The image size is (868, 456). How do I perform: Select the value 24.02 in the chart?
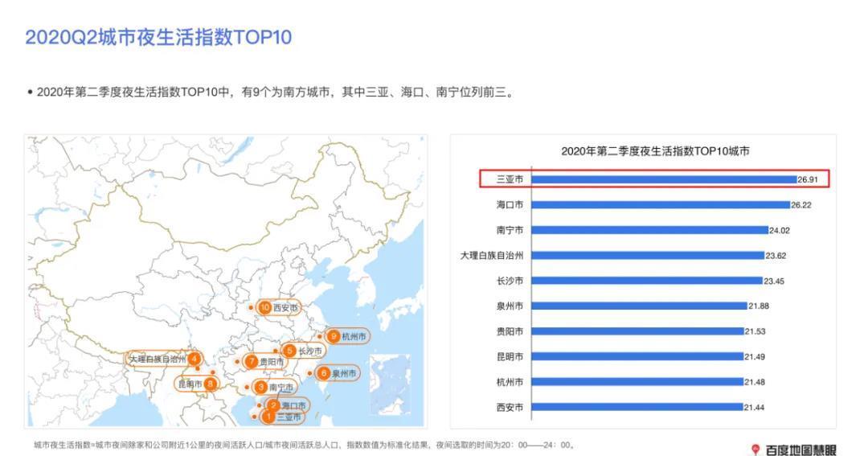(x=780, y=231)
